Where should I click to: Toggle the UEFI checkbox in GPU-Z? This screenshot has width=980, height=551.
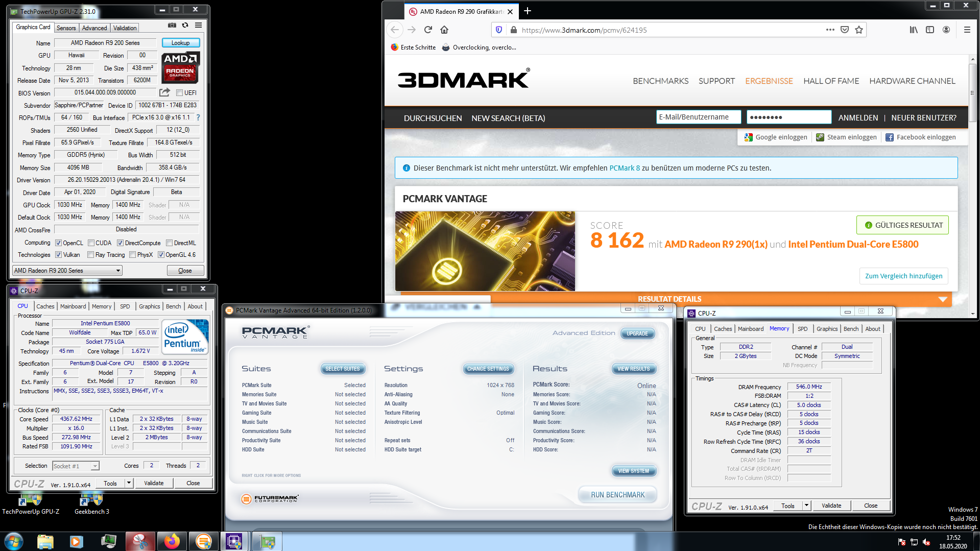point(179,93)
